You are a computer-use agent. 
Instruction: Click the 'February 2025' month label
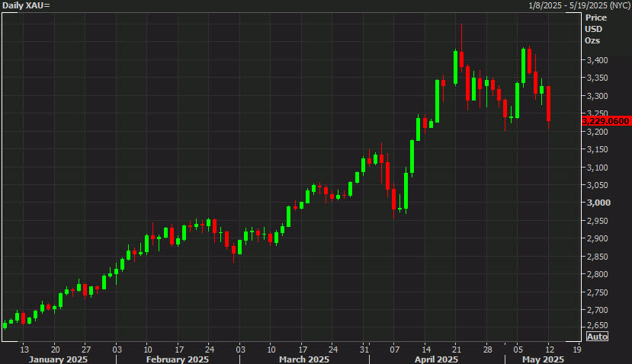[178, 359]
